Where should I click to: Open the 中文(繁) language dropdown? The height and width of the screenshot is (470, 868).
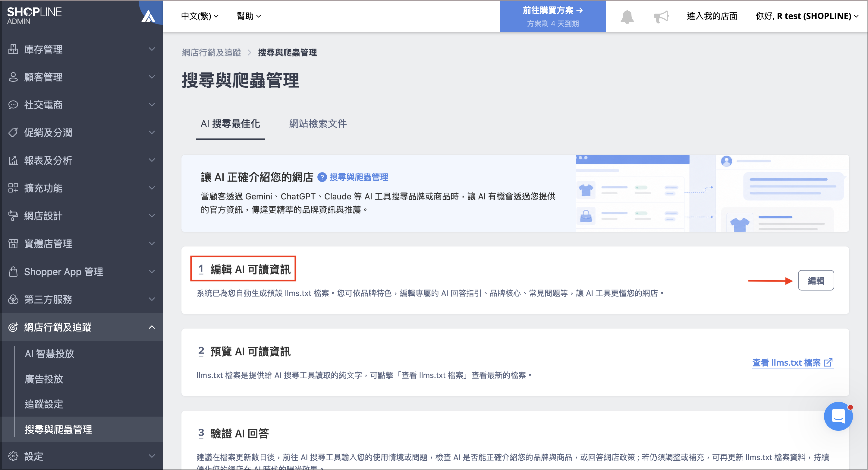click(x=200, y=16)
